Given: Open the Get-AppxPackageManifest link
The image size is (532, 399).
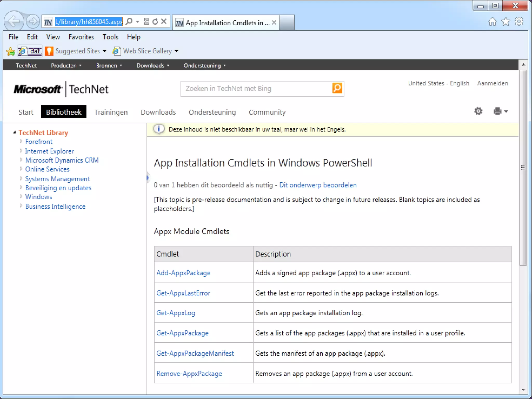Looking at the screenshot, I should tap(195, 353).
